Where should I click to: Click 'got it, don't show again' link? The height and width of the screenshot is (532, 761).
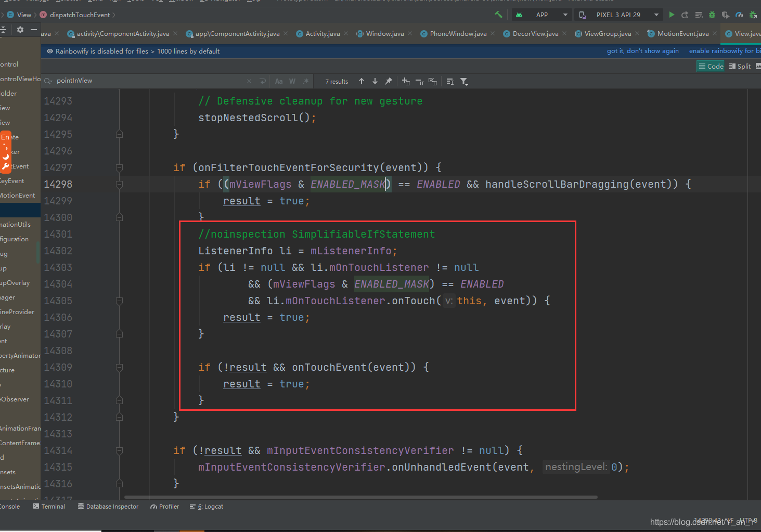click(x=642, y=51)
